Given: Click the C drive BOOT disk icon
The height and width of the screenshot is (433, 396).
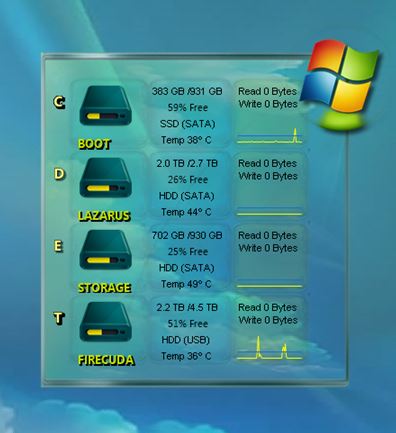Looking at the screenshot, I should 105,106.
